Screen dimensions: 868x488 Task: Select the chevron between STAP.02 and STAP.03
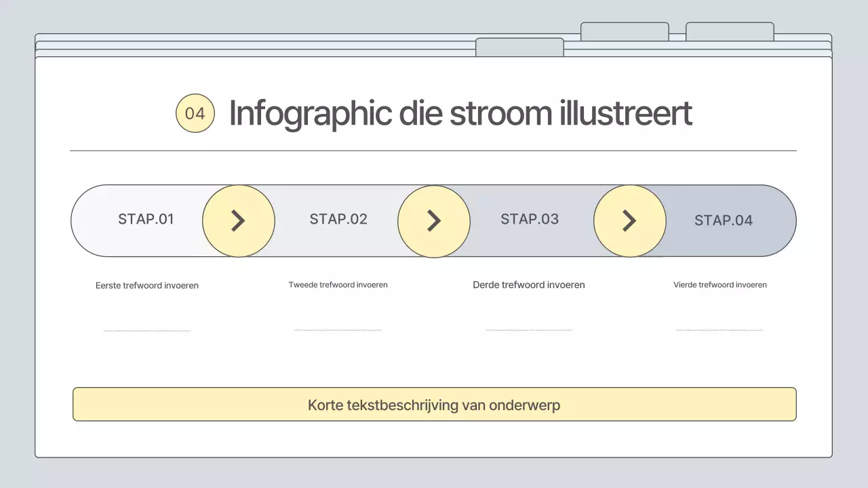point(434,220)
